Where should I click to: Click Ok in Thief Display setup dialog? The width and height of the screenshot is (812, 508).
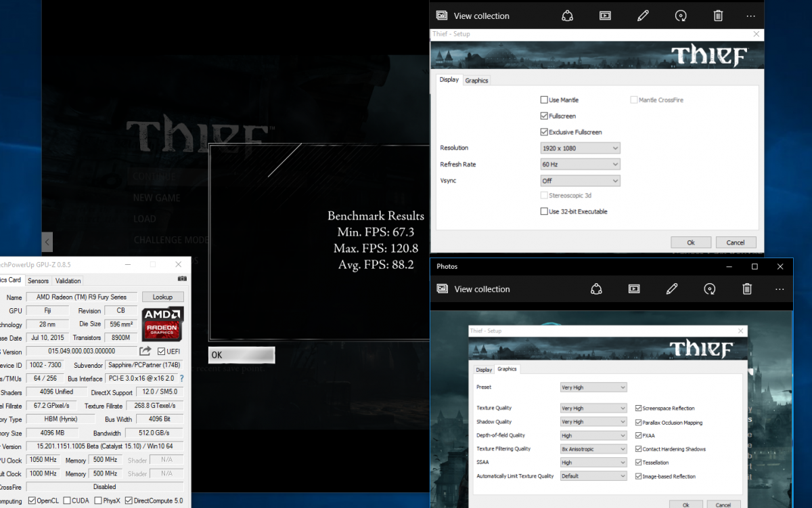691,242
